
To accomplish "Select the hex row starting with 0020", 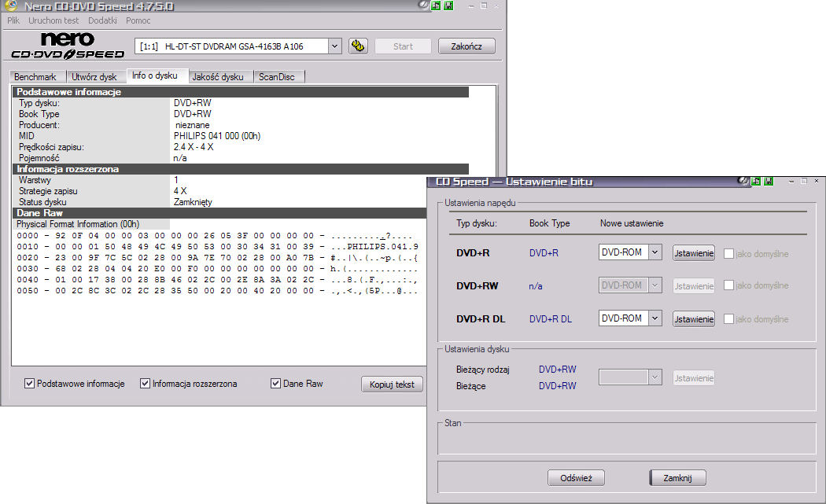I will pos(218,258).
